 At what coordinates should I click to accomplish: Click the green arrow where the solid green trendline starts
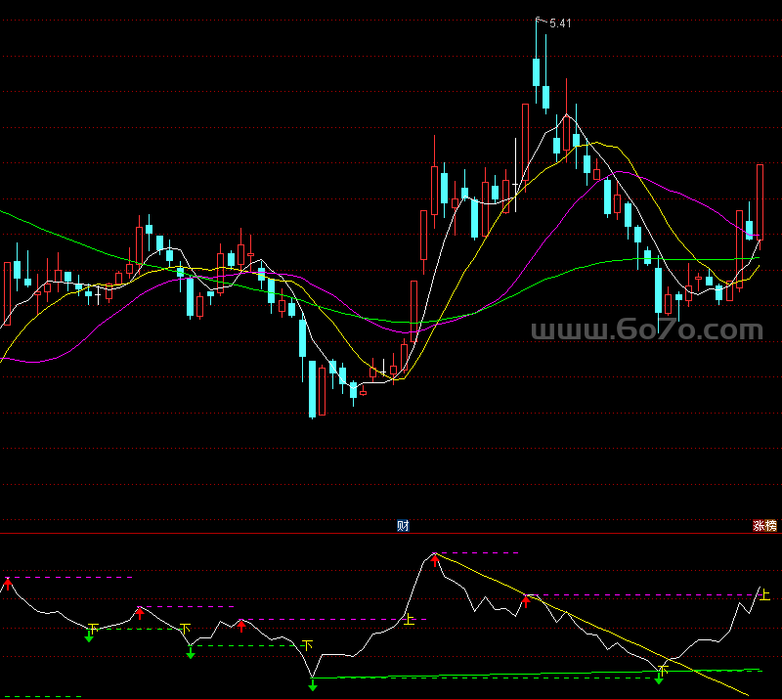[x=313, y=685]
